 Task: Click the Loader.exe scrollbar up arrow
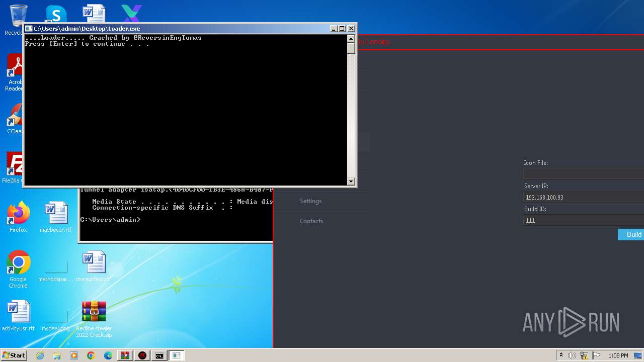tap(351, 38)
